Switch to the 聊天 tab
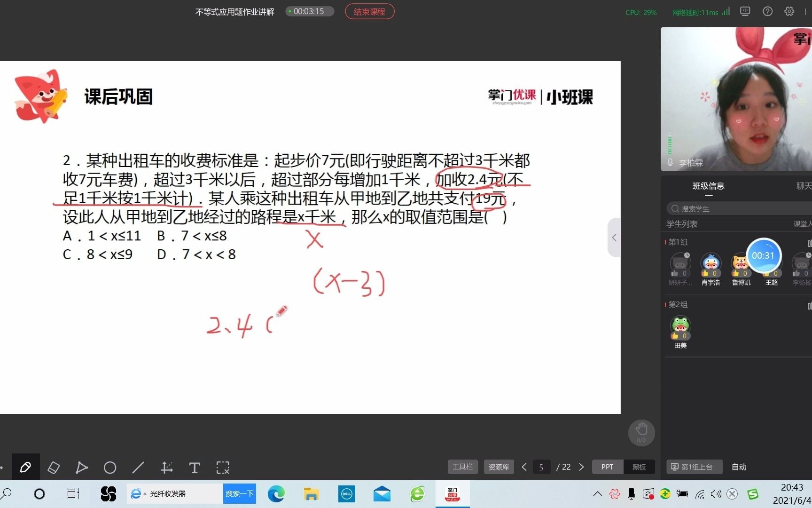Viewport: 812px width, 508px height. point(804,186)
